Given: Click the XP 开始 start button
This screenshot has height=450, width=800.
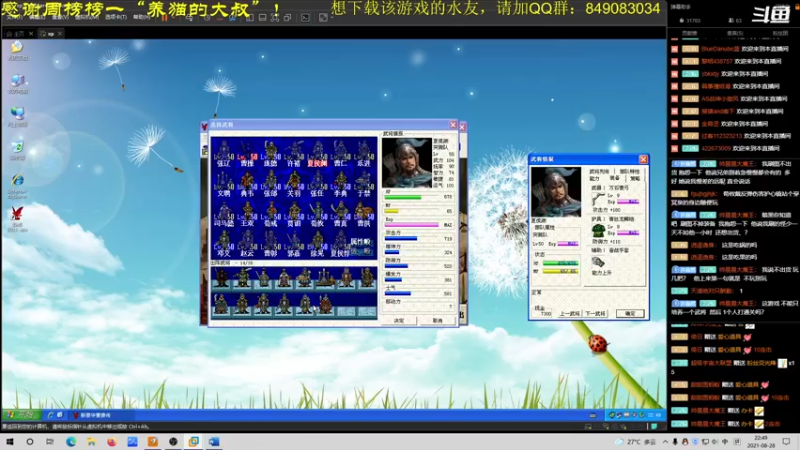Looking at the screenshot, I should (x=20, y=415).
